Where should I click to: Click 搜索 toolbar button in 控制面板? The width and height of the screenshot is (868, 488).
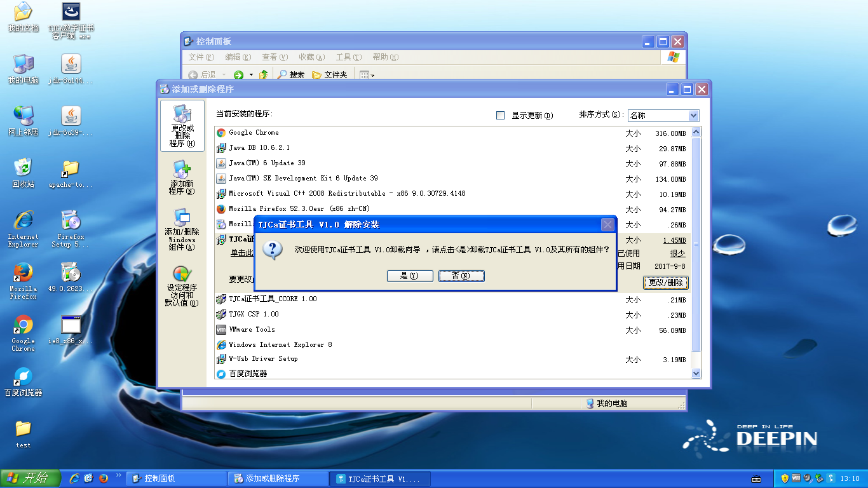click(x=292, y=75)
